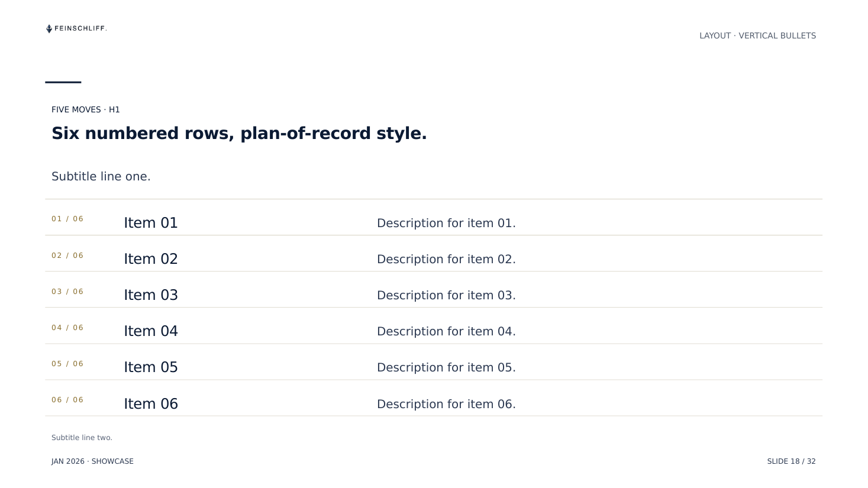Click the JAN 2026 · SHOWCASE footer text
Image resolution: width=868 pixels, height=488 pixels.
[x=92, y=461]
